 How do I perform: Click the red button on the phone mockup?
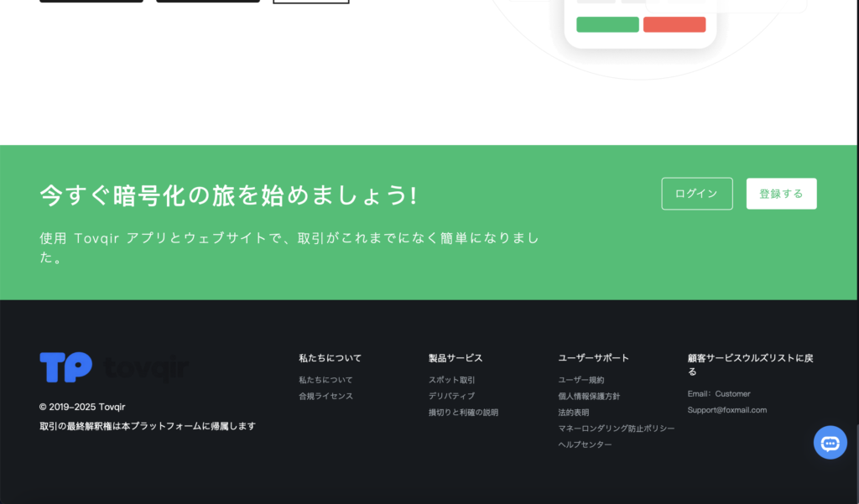point(674,24)
